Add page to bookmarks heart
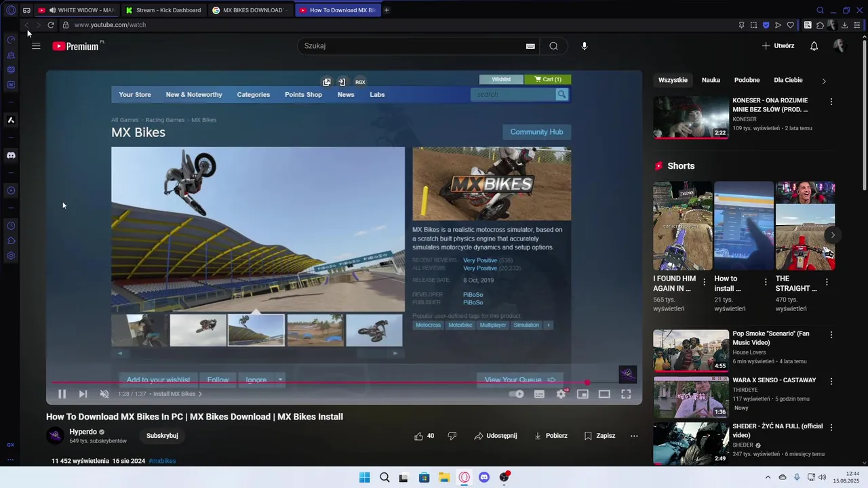The image size is (868, 488). (x=791, y=25)
